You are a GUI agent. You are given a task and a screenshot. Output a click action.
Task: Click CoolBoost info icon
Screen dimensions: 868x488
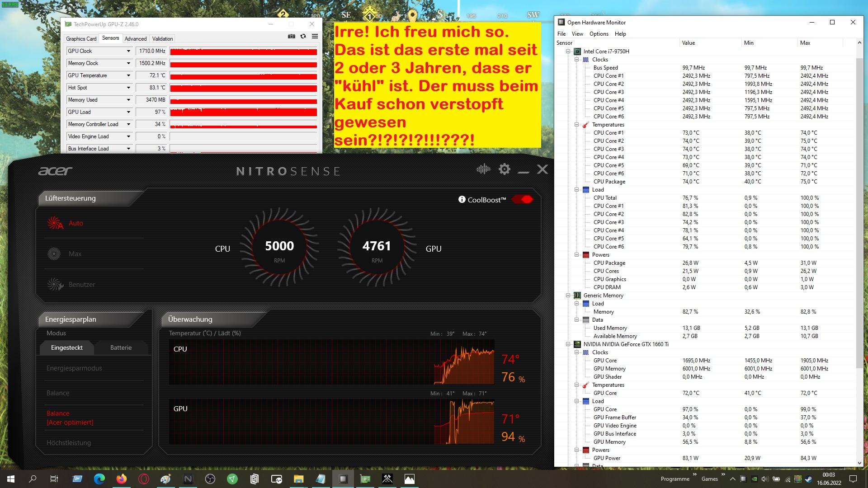(462, 200)
